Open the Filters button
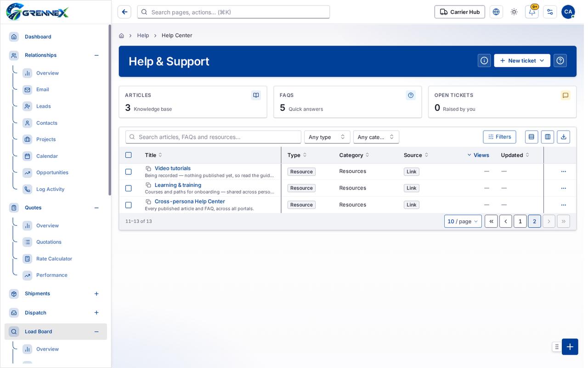588x368 pixels. (x=499, y=137)
